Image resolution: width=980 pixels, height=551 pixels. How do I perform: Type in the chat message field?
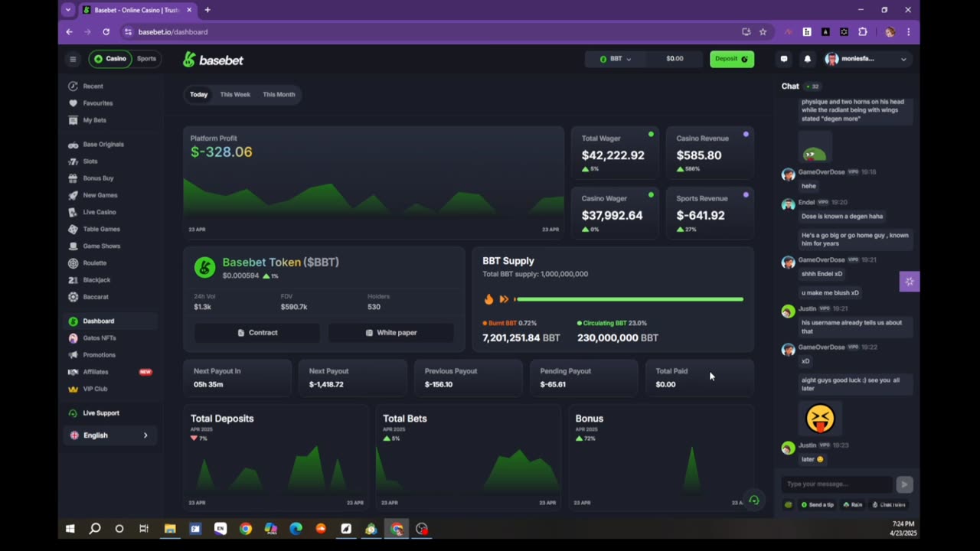tap(838, 484)
